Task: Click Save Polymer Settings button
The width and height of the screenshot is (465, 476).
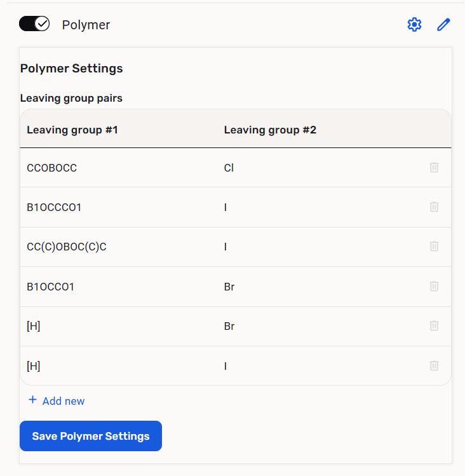Action: click(x=91, y=436)
